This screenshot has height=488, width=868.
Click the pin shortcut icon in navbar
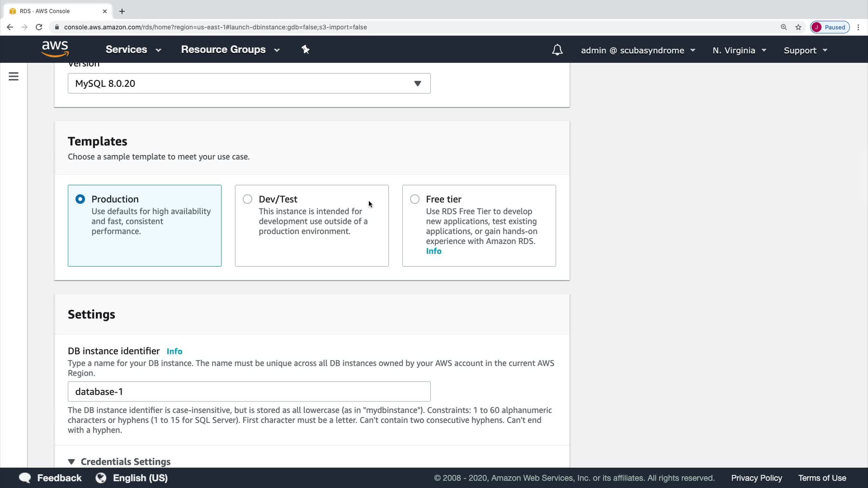point(306,49)
